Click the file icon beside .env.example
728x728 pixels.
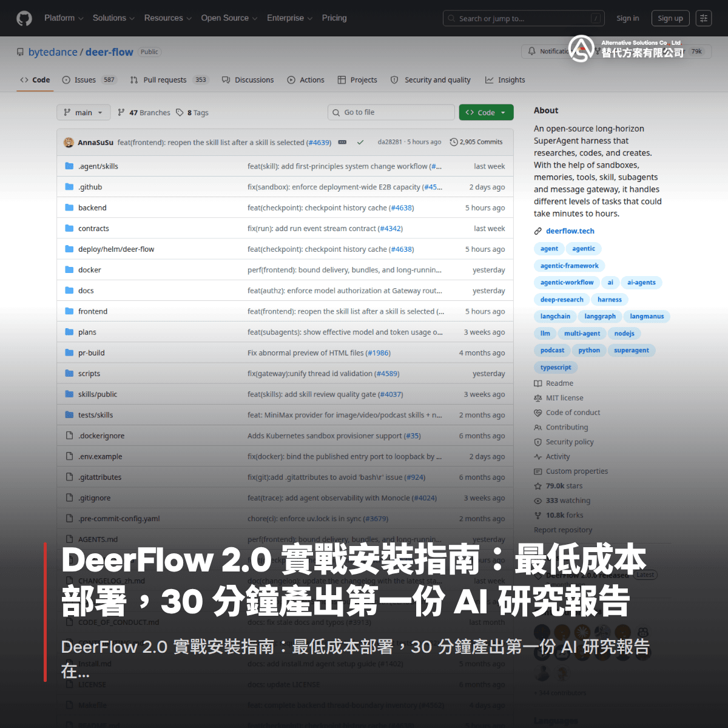click(69, 456)
